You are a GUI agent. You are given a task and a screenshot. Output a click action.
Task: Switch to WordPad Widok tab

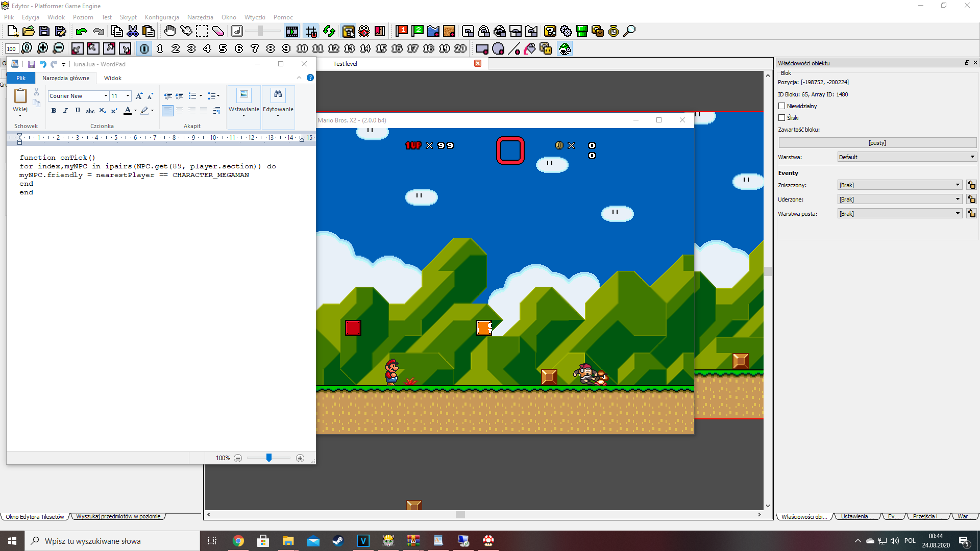click(113, 78)
